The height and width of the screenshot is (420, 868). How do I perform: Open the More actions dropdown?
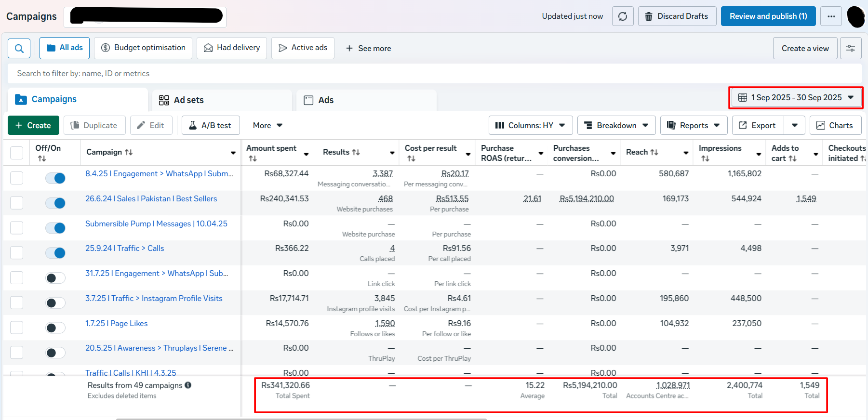[268, 126]
